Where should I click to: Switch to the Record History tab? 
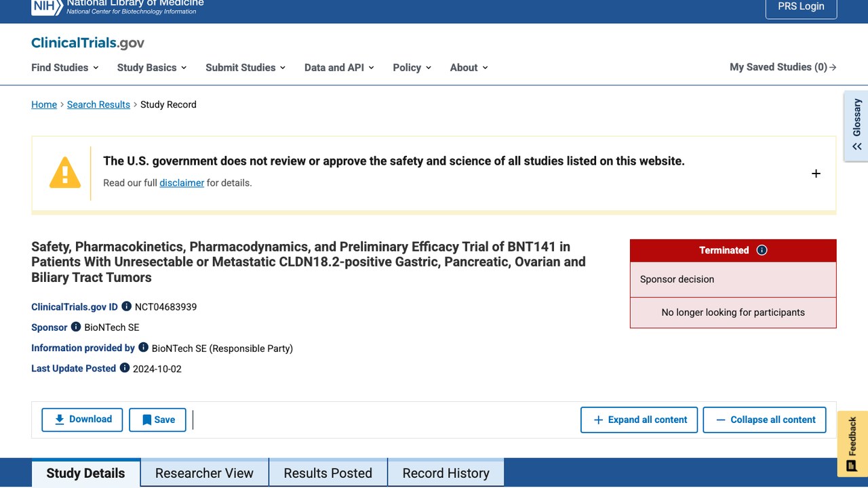(x=446, y=473)
